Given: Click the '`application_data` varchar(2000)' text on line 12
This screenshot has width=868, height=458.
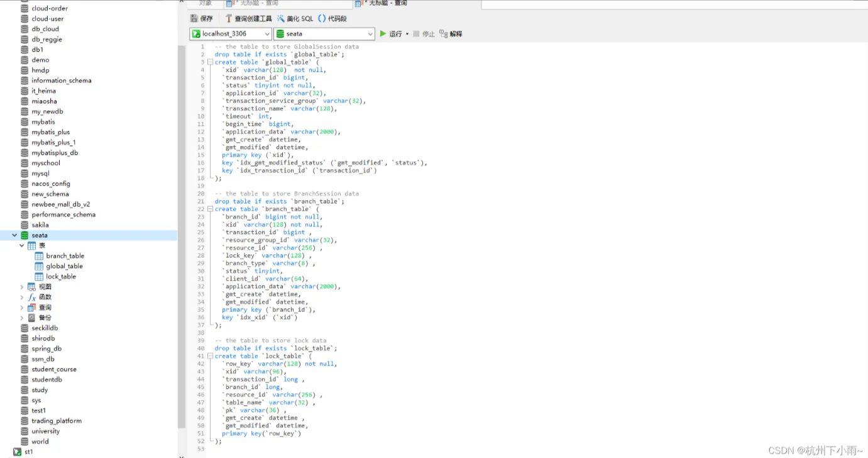Looking at the screenshot, I should [x=280, y=132].
